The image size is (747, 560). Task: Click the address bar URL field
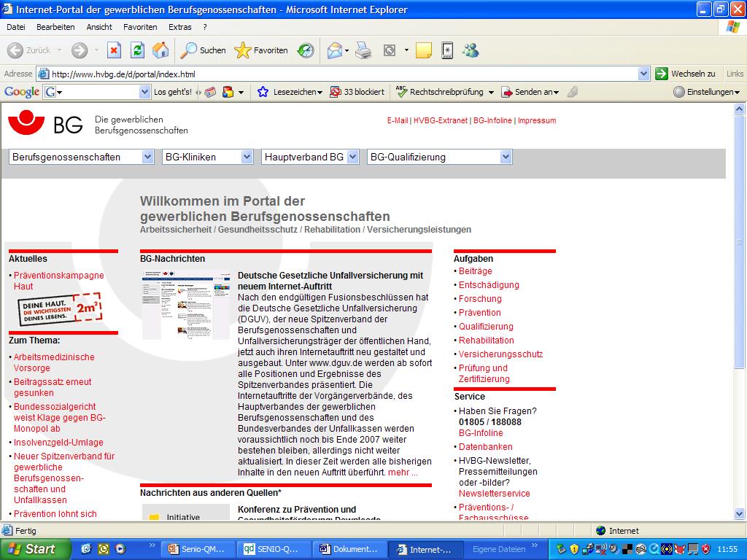343,74
